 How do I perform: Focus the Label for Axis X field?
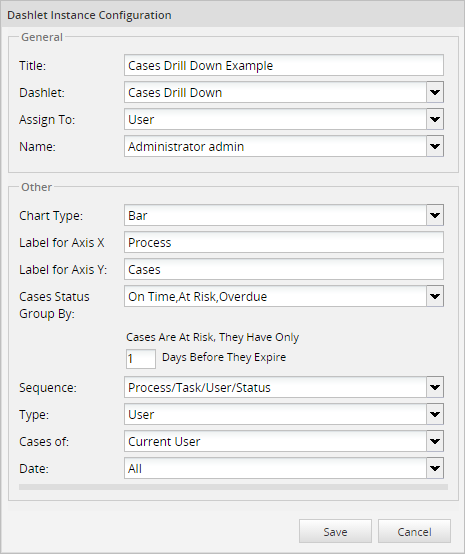(x=284, y=242)
